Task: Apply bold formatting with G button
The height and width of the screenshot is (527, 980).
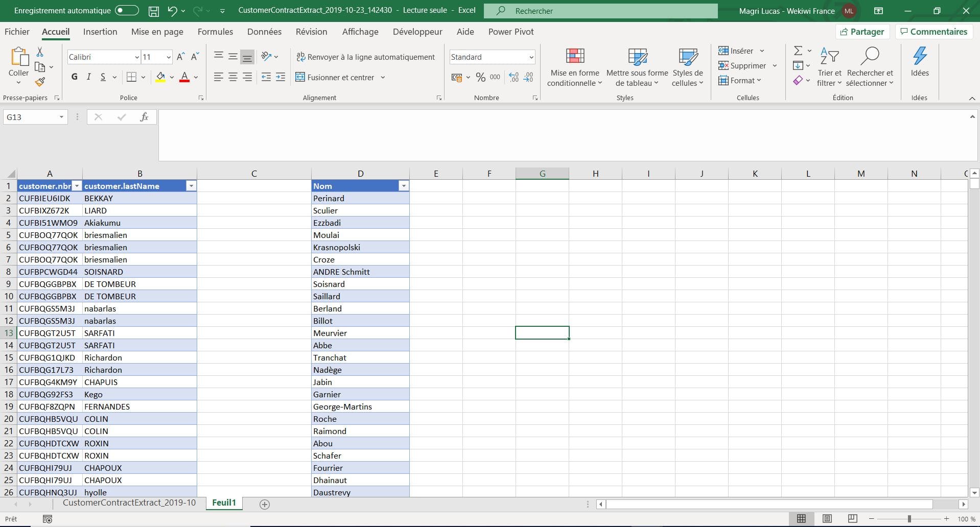Action: point(75,77)
